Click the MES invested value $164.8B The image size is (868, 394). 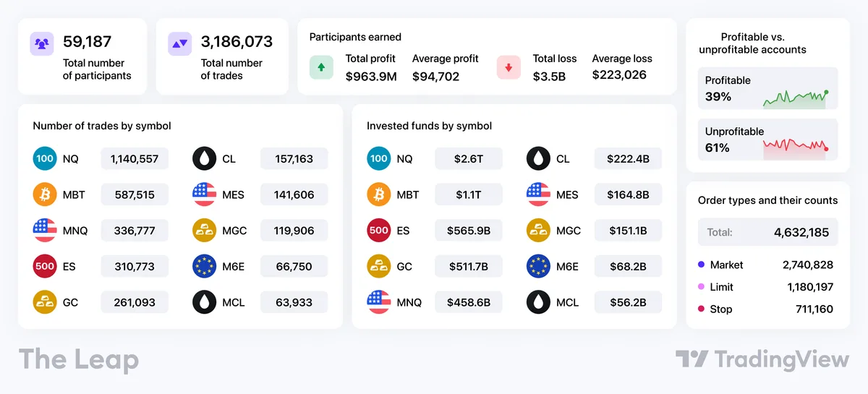click(x=628, y=194)
